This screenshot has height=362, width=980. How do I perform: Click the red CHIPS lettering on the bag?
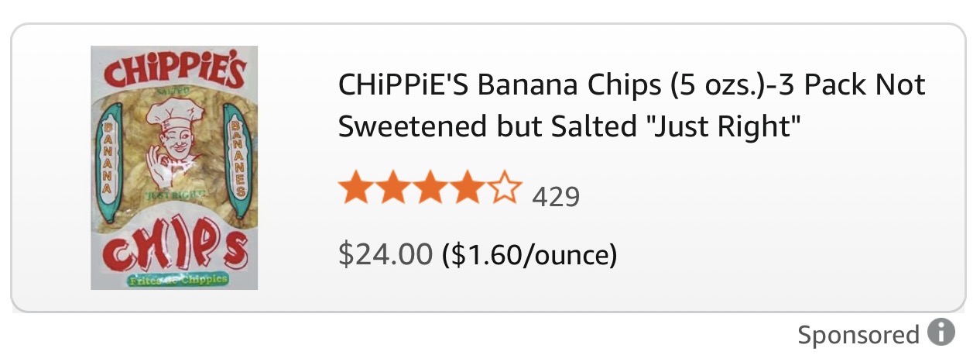tap(174, 246)
